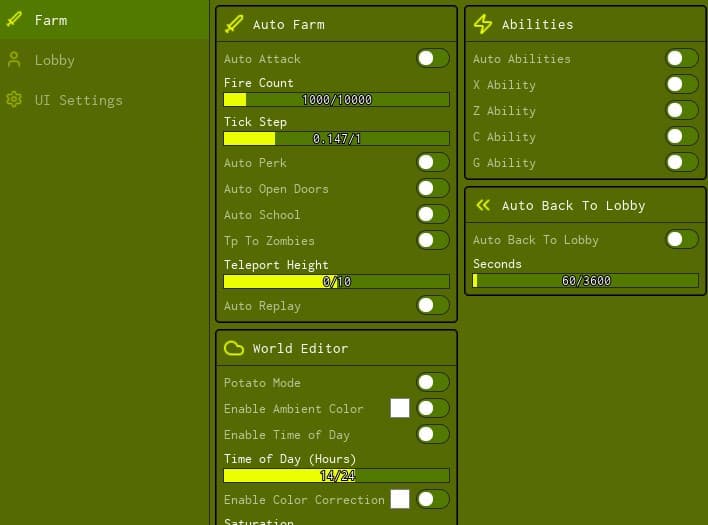This screenshot has height=525, width=708.
Task: Click the person icon beside Lobby
Action: pyautogui.click(x=14, y=60)
